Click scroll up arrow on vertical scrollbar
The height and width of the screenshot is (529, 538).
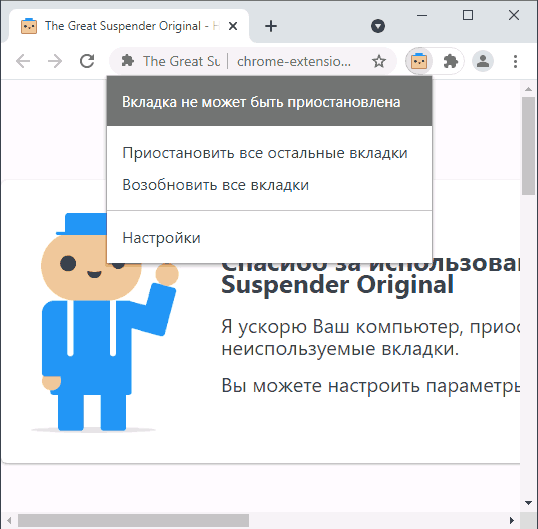(x=528, y=89)
